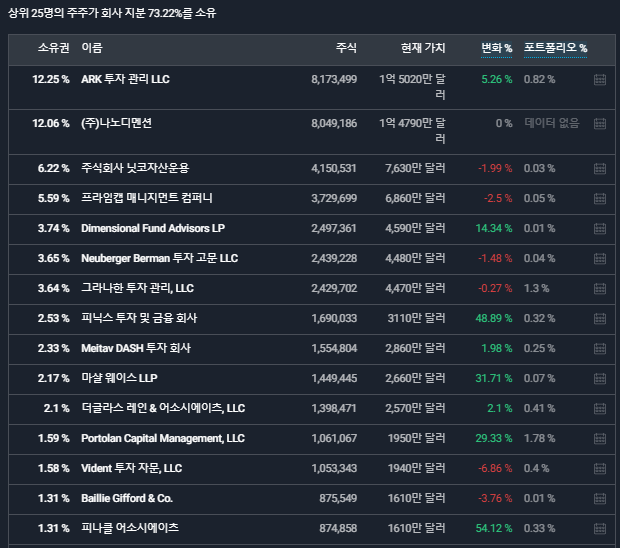Click the 소유권 column header
The image size is (620, 548).
click(53, 48)
